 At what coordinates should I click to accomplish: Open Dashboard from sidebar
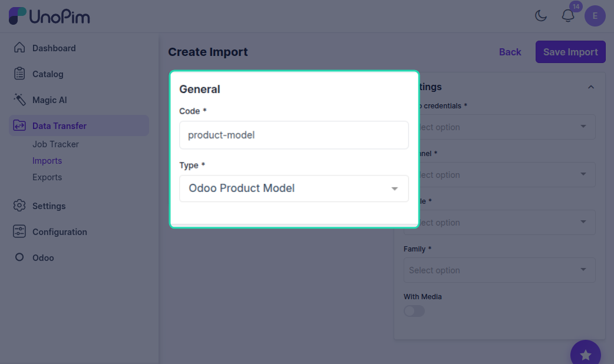click(54, 48)
